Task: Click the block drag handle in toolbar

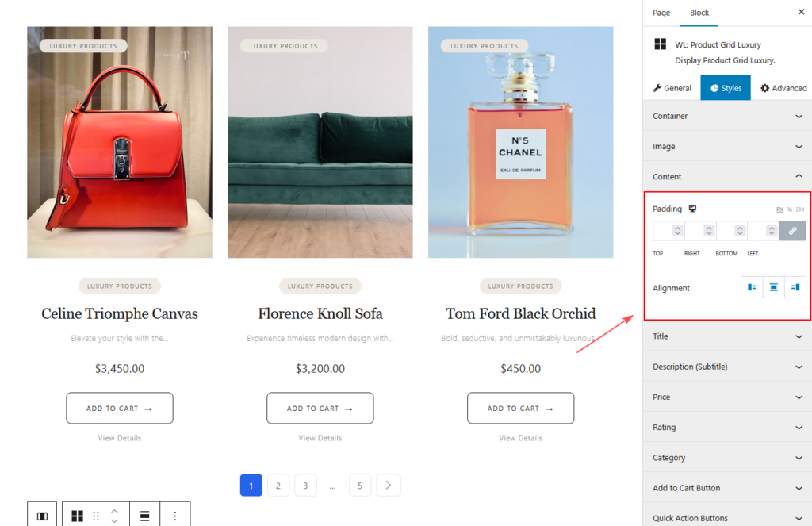Action: pos(96,516)
